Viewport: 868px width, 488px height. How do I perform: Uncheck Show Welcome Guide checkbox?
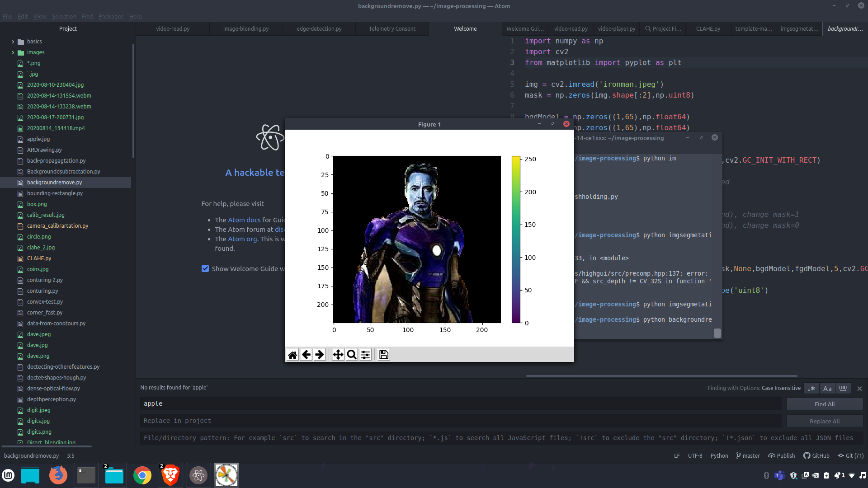click(x=205, y=268)
